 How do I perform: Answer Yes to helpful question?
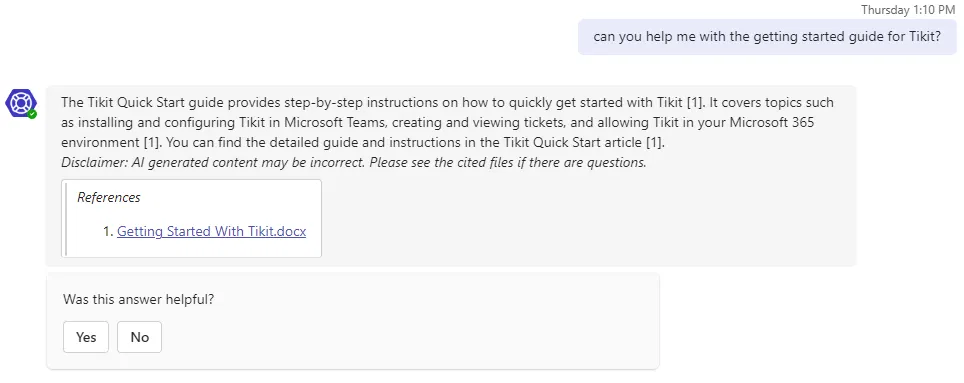pos(86,337)
